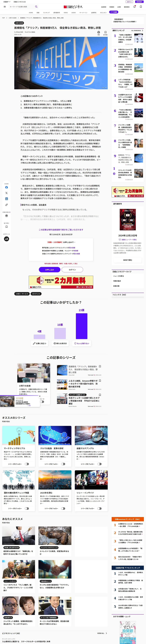Open the オピニオン nav tab
This screenshot has width=146, height=644.
103,12
